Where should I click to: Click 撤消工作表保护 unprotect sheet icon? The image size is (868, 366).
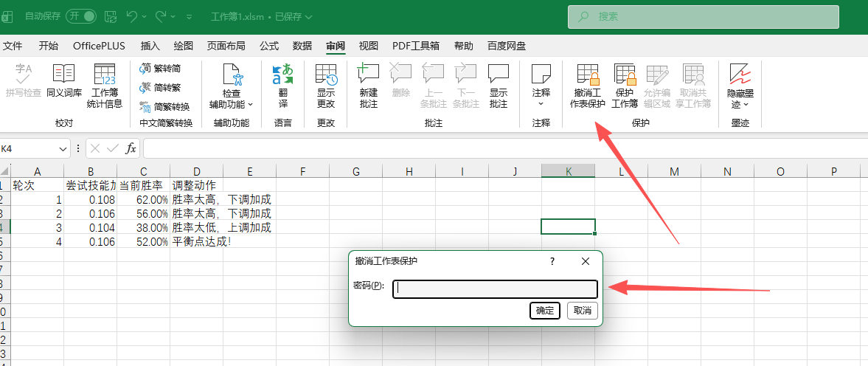click(588, 75)
